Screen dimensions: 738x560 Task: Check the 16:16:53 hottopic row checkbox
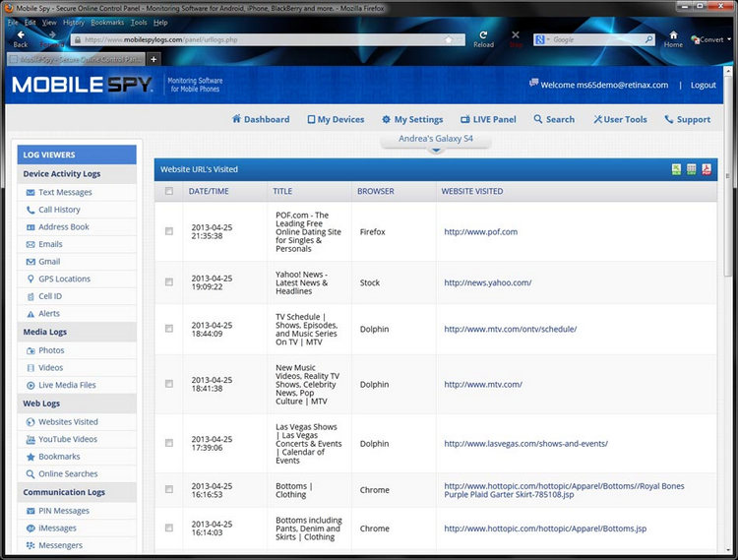[x=169, y=489]
